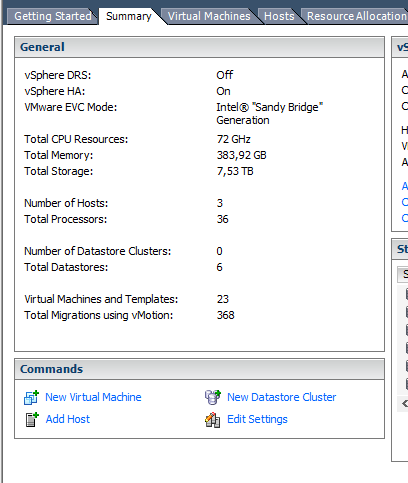This screenshot has width=408, height=483.
Task: Click the New Datastore Cluster icon
Action: (213, 397)
